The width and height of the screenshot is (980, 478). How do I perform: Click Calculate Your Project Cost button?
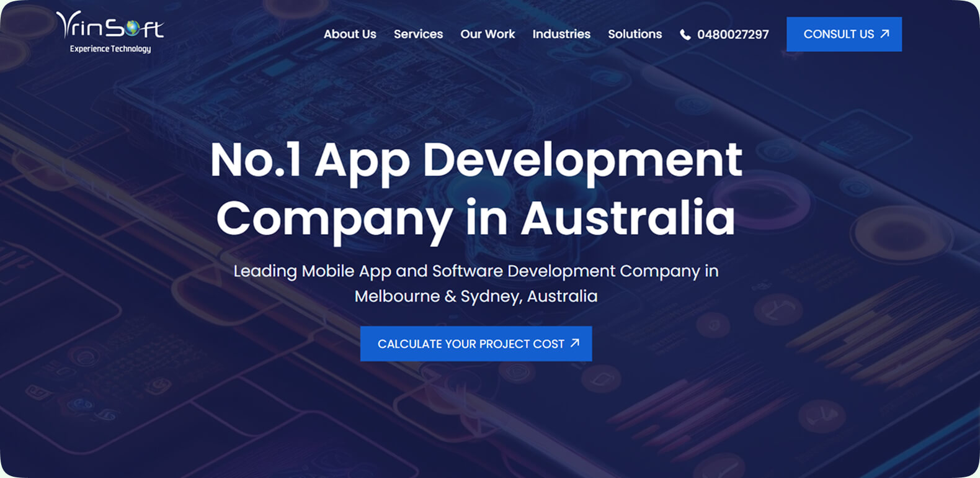click(476, 343)
